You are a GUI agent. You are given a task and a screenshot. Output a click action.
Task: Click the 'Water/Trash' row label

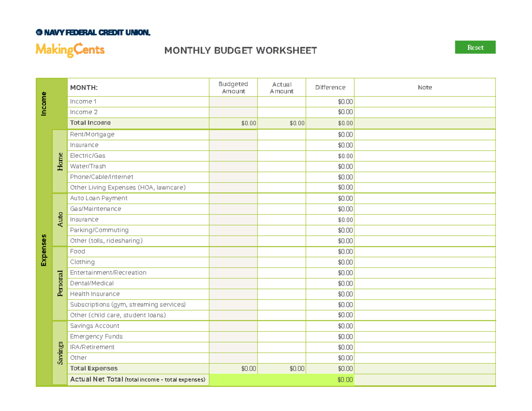point(87,166)
